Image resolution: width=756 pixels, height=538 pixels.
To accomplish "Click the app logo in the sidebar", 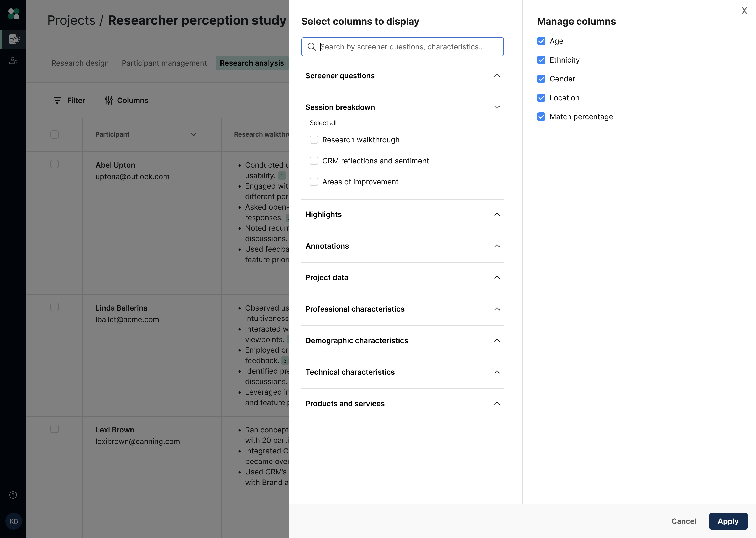I will [14, 14].
